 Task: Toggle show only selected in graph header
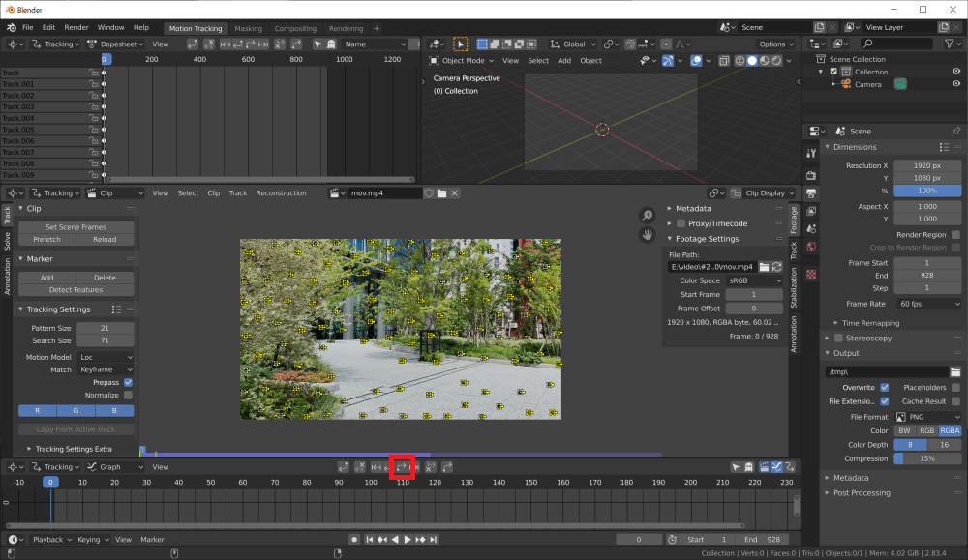point(736,467)
